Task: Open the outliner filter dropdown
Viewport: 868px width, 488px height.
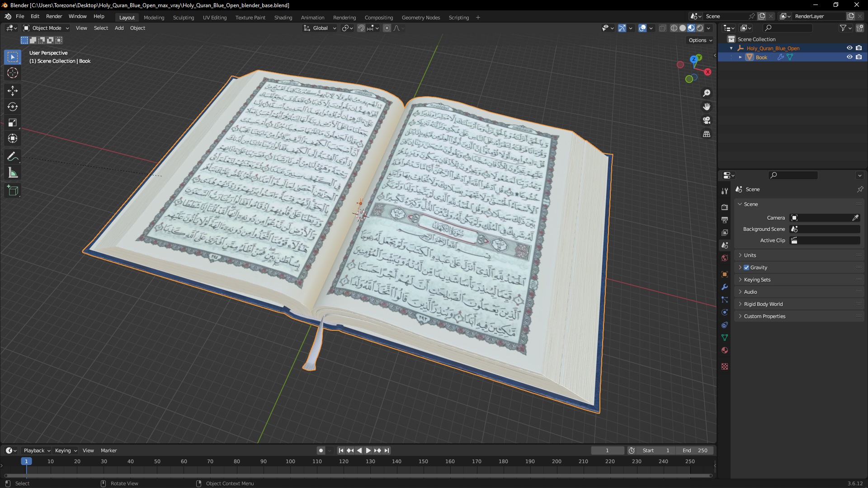Action: tap(845, 28)
